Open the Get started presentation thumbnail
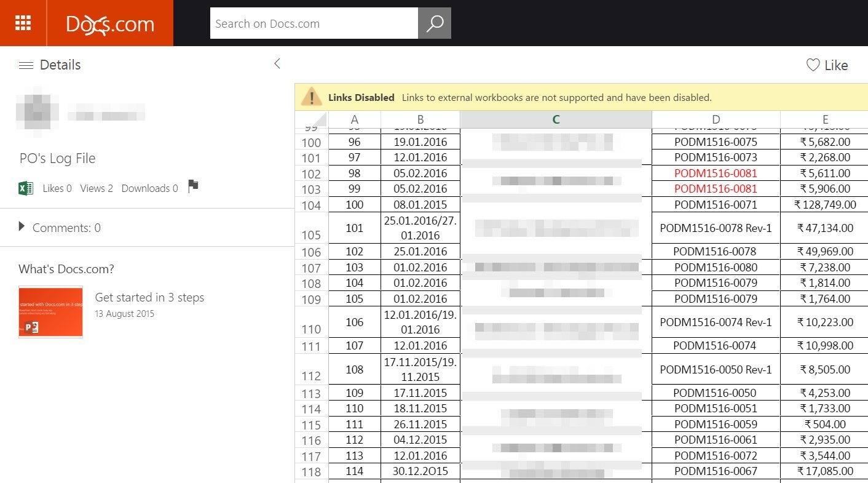 click(x=51, y=311)
